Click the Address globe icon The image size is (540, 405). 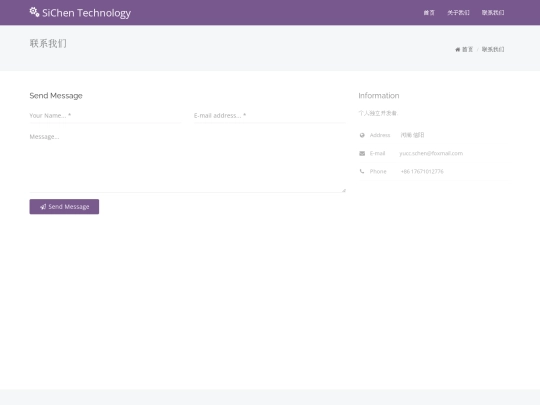(x=362, y=135)
